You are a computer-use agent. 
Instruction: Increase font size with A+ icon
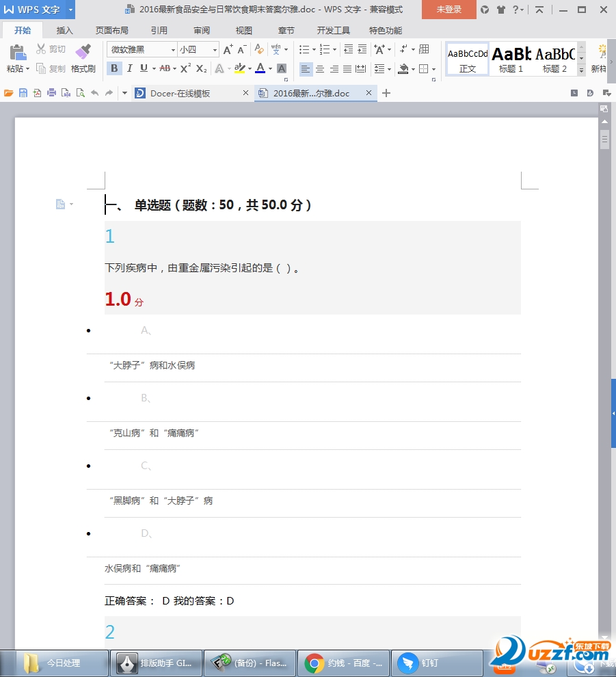[228, 49]
